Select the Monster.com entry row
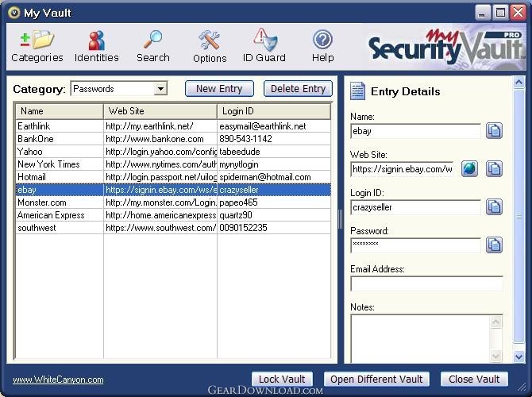532x397 pixels. (173, 202)
